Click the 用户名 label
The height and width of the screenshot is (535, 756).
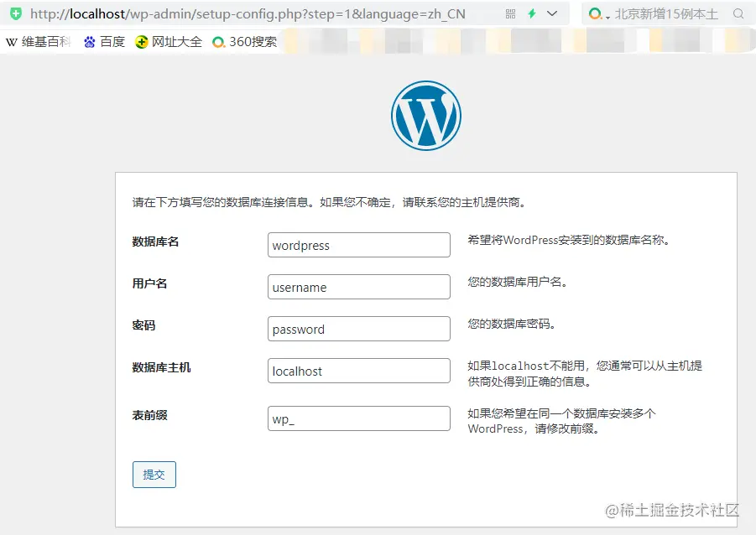pos(149,283)
